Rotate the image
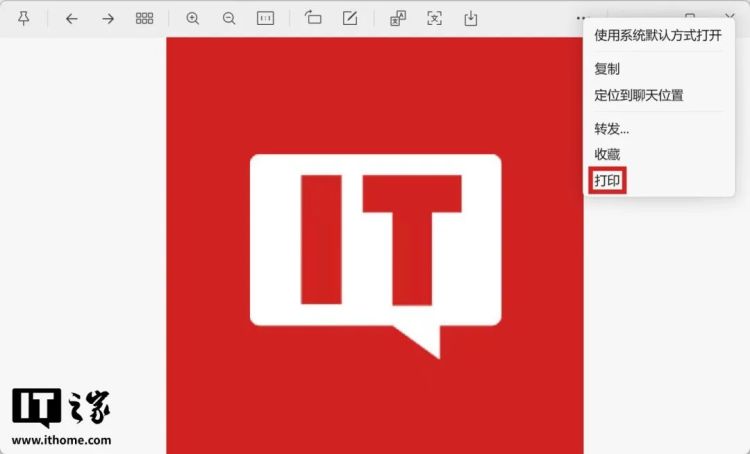This screenshot has width=750, height=454. (313, 19)
